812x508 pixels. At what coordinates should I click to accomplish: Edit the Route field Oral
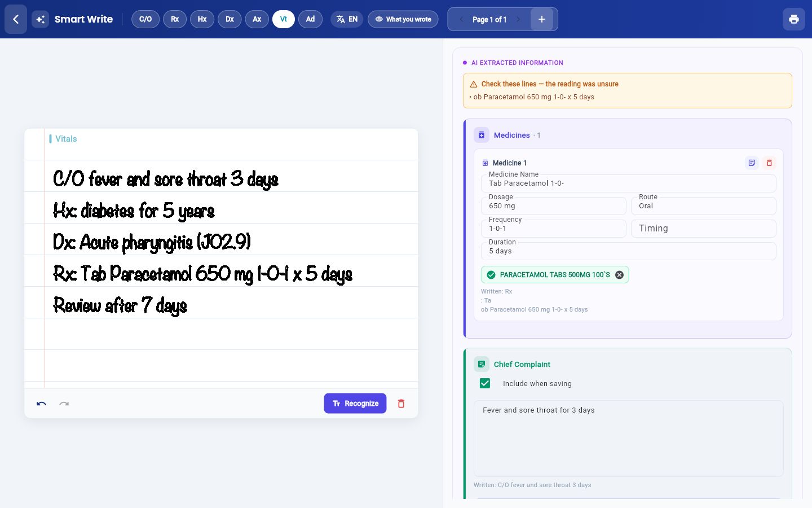(703, 206)
